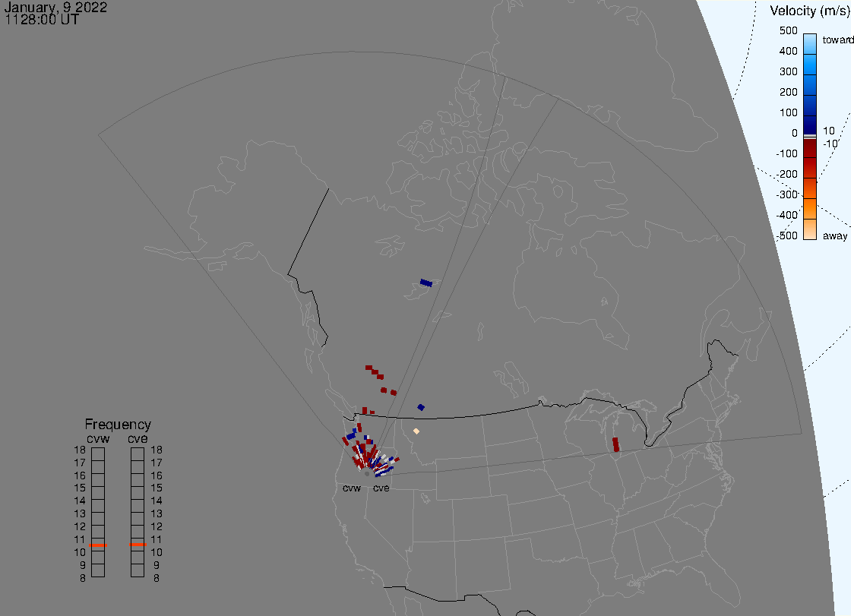Click the "cve" station label on the map
This screenshot has width=854, height=616.
[381, 488]
